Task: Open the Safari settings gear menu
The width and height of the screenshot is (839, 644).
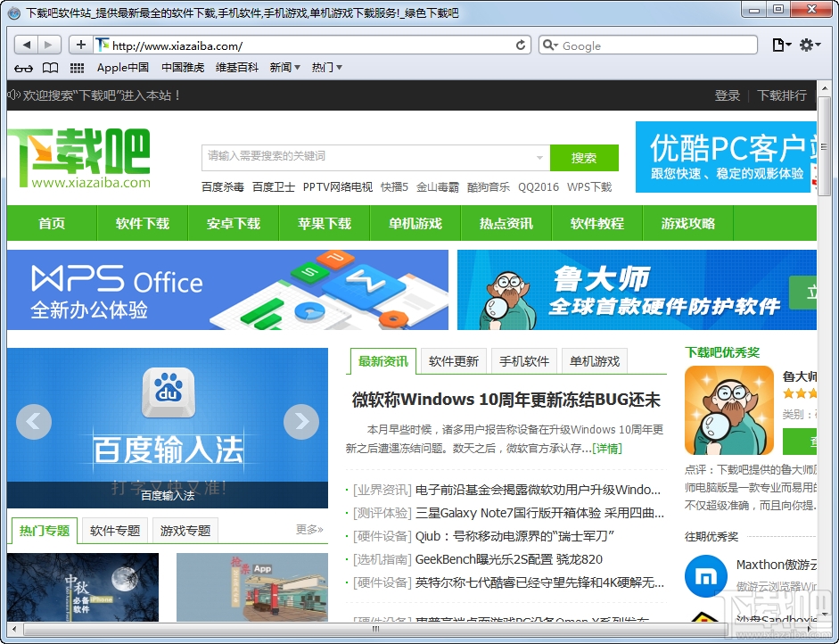Action: pyautogui.click(x=810, y=45)
